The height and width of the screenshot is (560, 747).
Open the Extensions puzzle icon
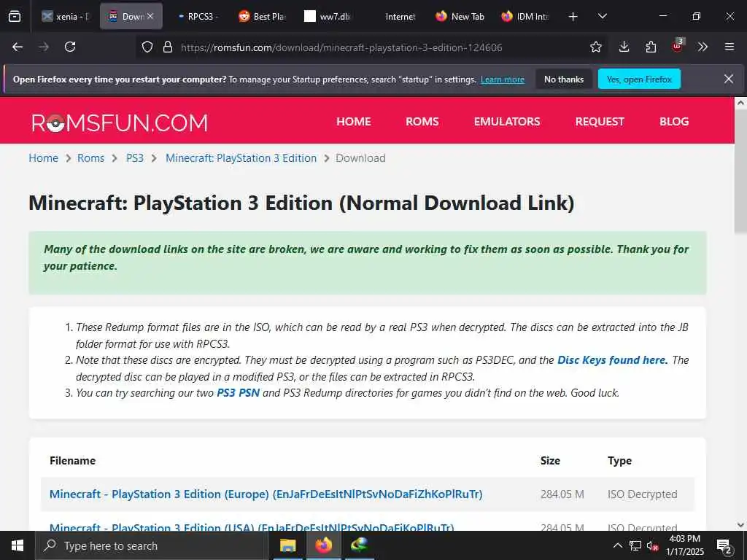pyautogui.click(x=651, y=47)
